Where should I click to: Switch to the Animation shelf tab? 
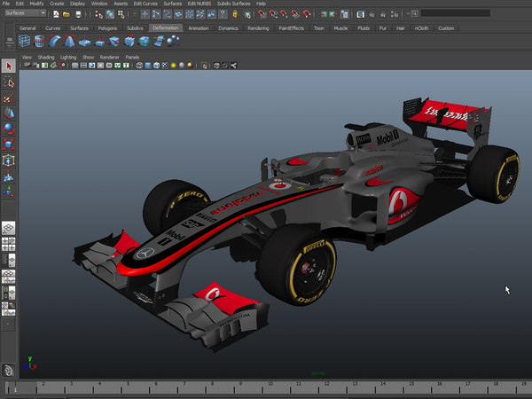[x=198, y=28]
